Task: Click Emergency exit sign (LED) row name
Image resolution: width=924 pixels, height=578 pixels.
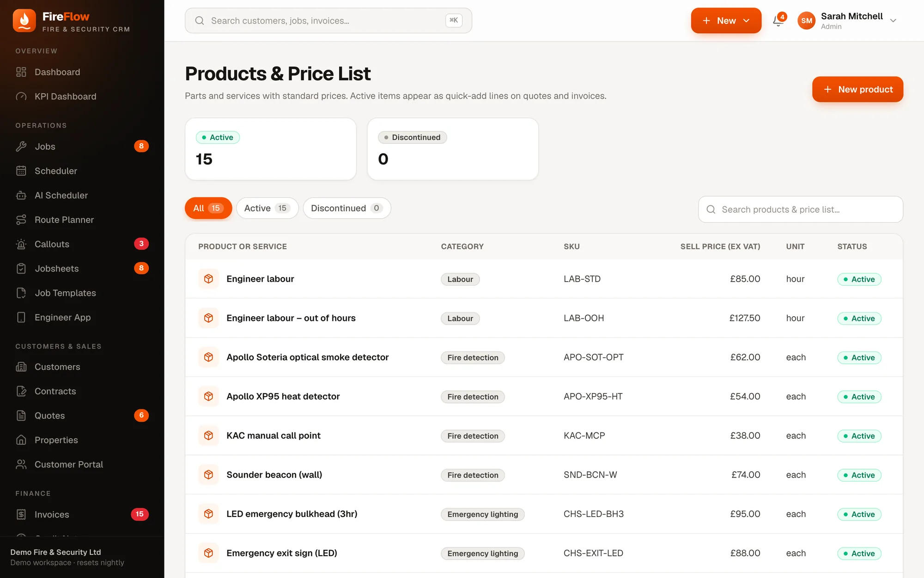Action: click(x=282, y=553)
